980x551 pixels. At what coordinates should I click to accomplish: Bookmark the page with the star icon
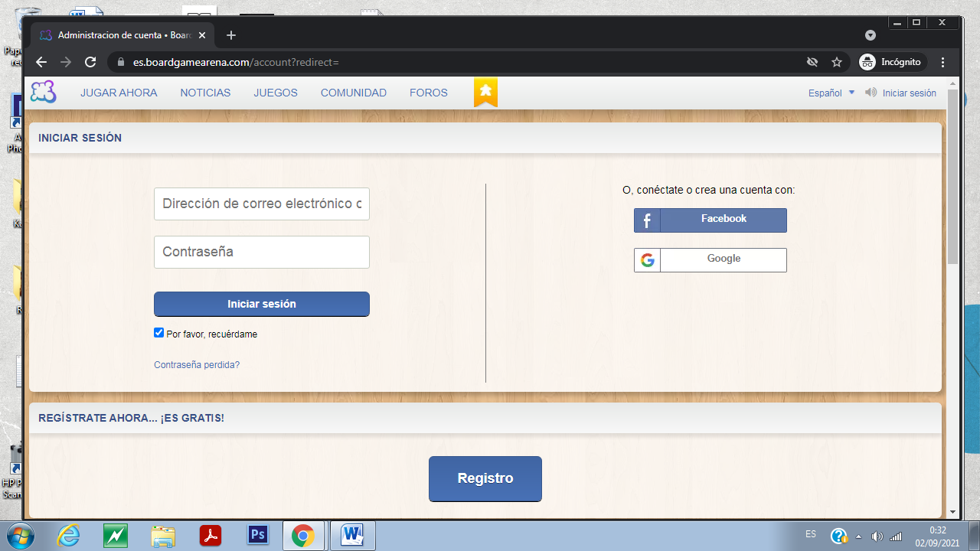[837, 62]
